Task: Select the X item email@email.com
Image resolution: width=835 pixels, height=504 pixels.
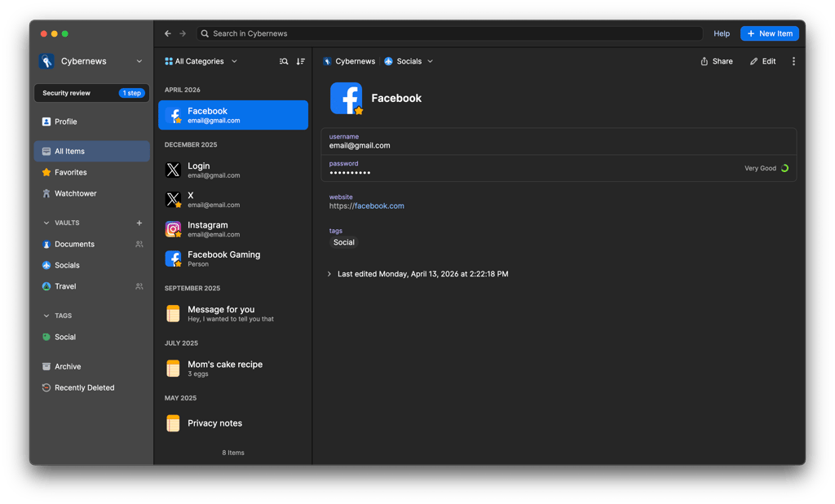Action: (x=233, y=199)
